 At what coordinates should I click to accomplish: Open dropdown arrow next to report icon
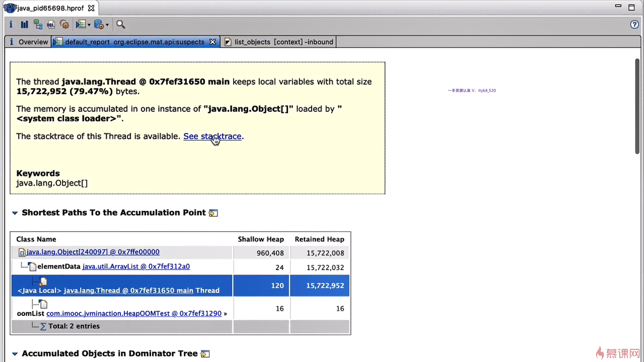[89, 25]
